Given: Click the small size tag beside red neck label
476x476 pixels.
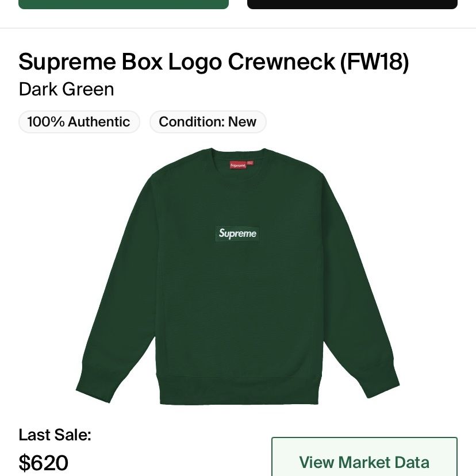Looking at the screenshot, I should [250, 163].
